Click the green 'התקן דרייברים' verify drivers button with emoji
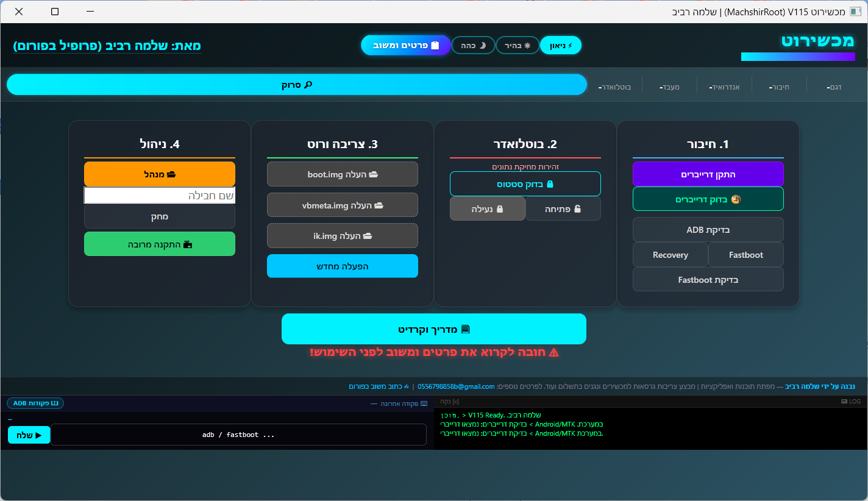This screenshot has width=868, height=501. click(x=708, y=199)
